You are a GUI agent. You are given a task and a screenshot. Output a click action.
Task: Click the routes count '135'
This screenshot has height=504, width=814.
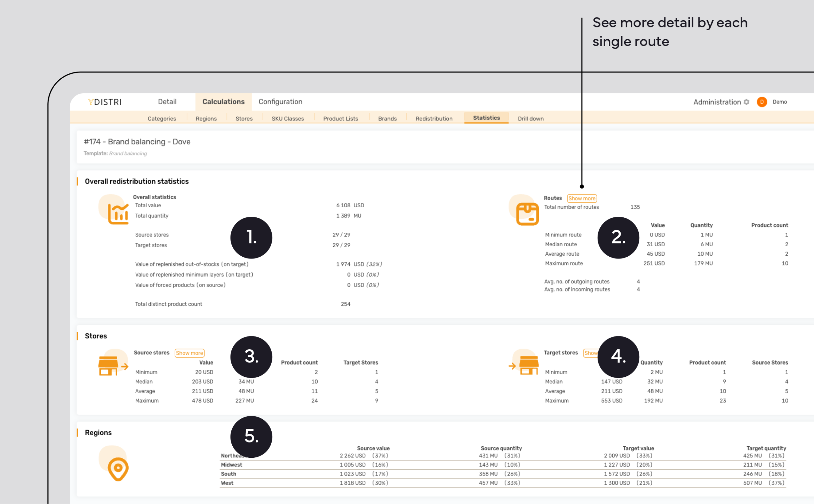[635, 207]
